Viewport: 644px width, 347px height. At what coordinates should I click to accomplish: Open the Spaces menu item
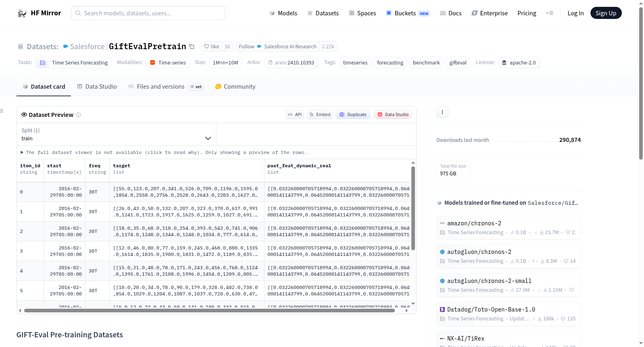pyautogui.click(x=362, y=13)
